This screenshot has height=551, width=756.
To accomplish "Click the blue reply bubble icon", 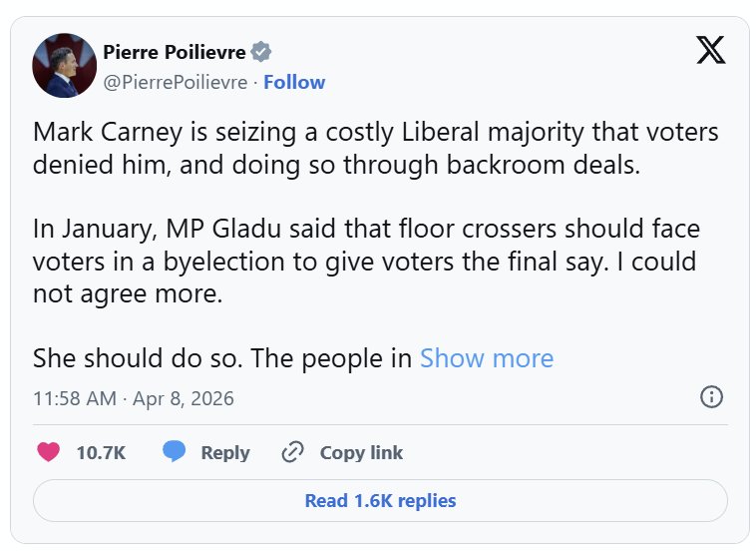I will pyautogui.click(x=175, y=452).
